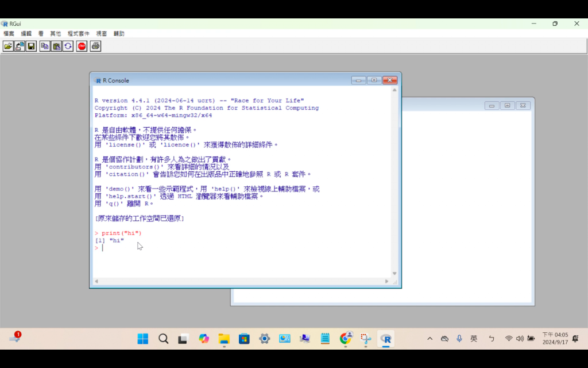Open Snipping Tool from the taskbar
The width and height of the screenshot is (588, 368).
point(366,339)
